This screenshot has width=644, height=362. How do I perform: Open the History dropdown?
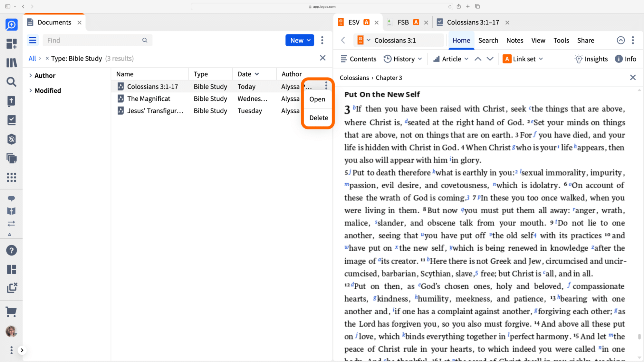403,59
